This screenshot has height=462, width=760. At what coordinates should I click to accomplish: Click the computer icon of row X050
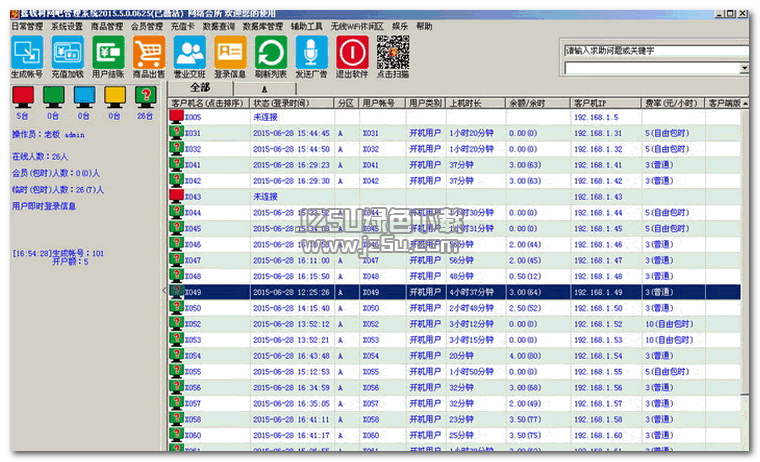click(x=176, y=307)
